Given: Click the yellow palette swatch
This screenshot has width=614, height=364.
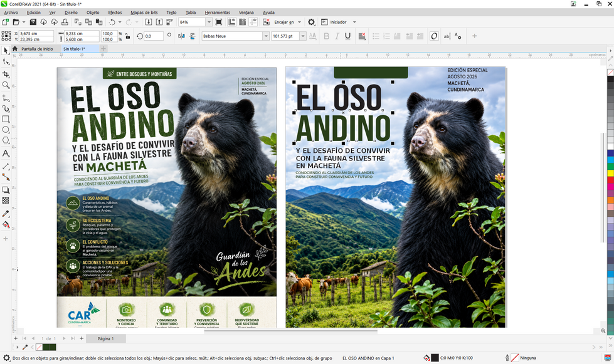Looking at the screenshot, I should click(610, 173).
